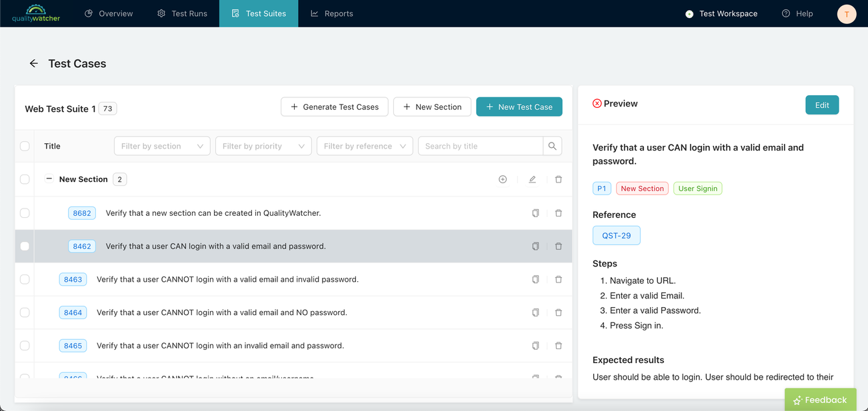This screenshot has height=411, width=868.
Task: Open test case ID 8462 badge
Action: pos(82,246)
